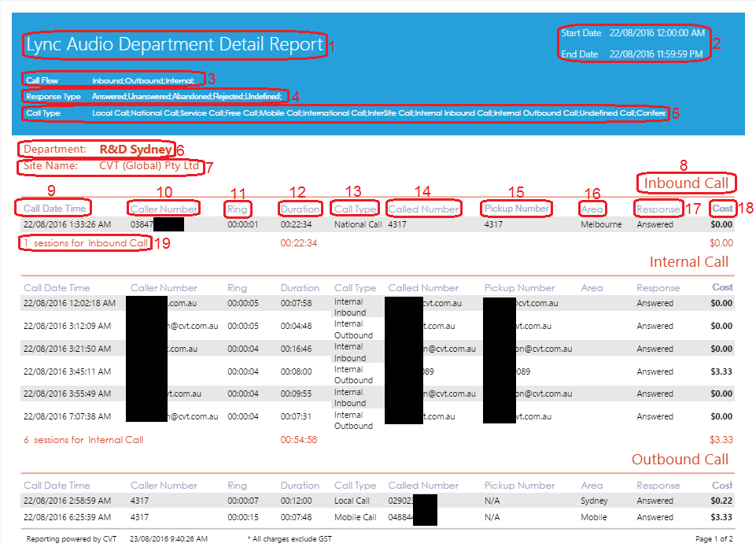Click Called Number header in Inbound table

pyautogui.click(x=423, y=209)
